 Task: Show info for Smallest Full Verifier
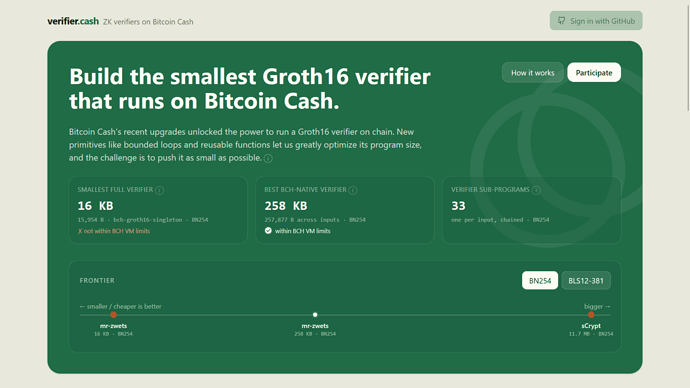[x=160, y=190]
